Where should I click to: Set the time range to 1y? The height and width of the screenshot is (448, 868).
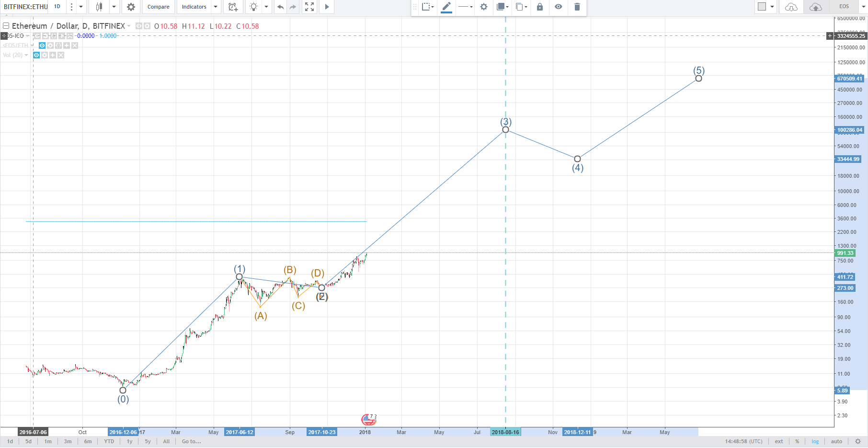coord(129,441)
